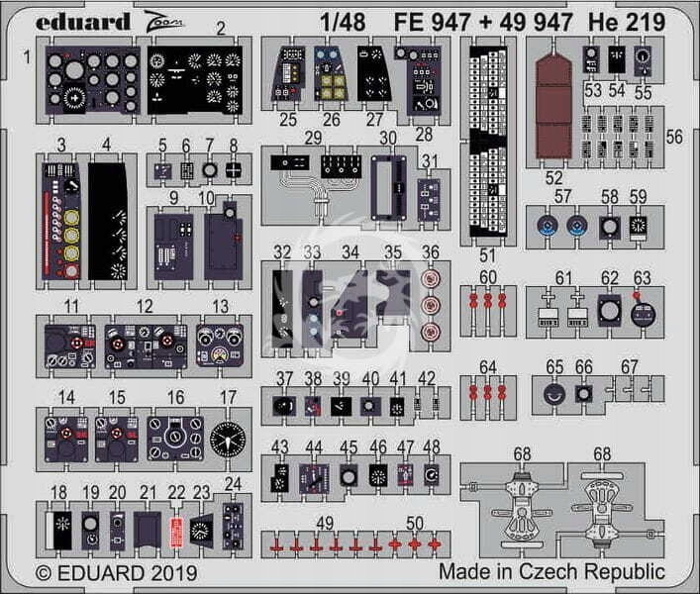This screenshot has width=700, height=594.
Task: Select the '© EDUARD 2019' copyright text
Action: [x=116, y=573]
